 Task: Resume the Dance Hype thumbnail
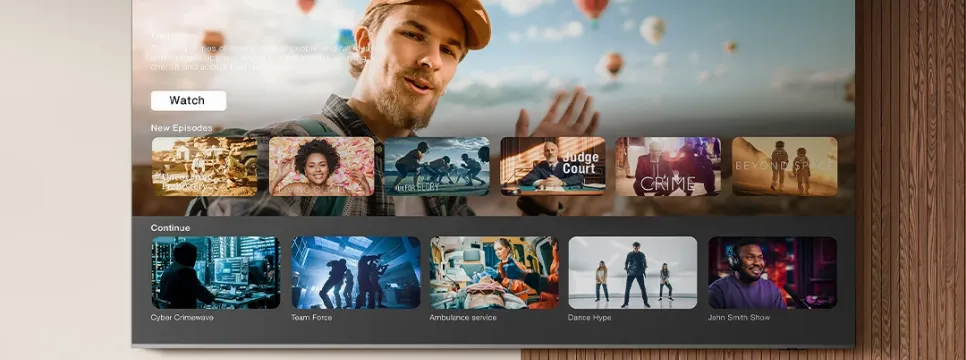(x=633, y=272)
